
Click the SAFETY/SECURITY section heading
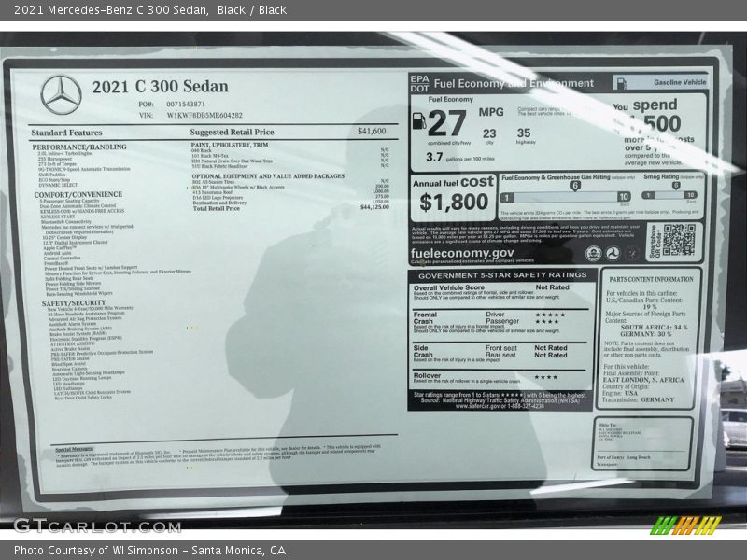click(74, 302)
